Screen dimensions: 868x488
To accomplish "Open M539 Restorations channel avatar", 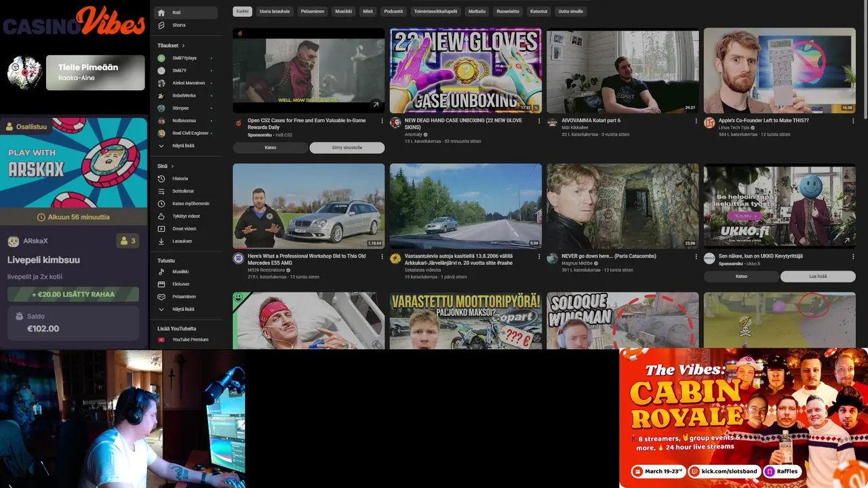I will click(x=238, y=258).
